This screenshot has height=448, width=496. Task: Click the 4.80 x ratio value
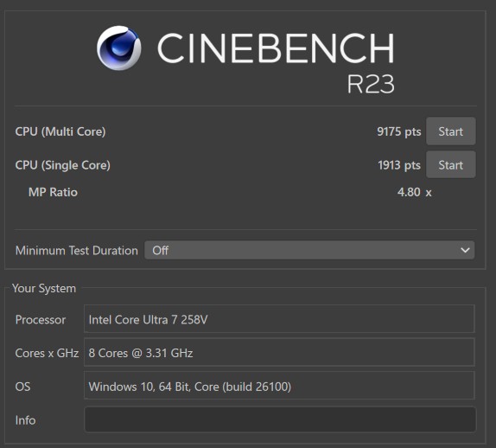click(x=415, y=192)
